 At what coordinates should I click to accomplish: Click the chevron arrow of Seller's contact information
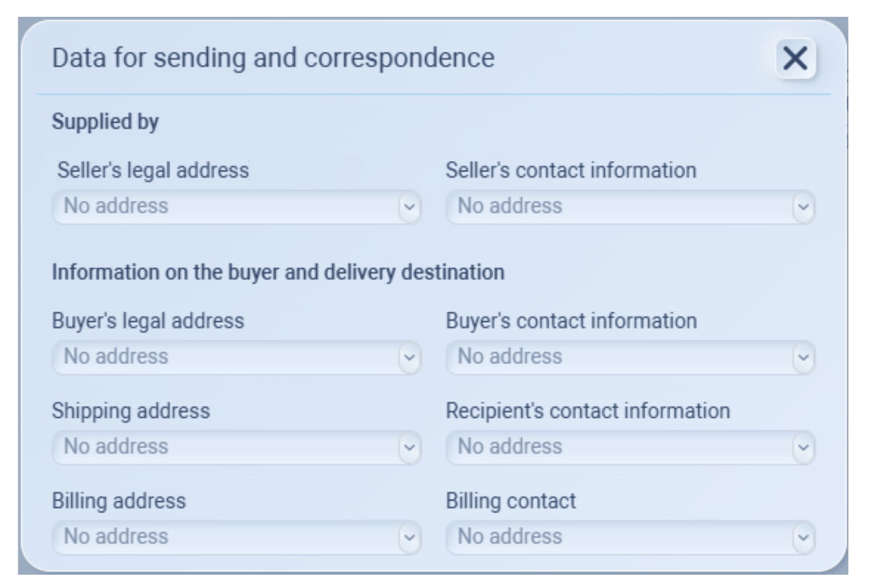tap(804, 207)
